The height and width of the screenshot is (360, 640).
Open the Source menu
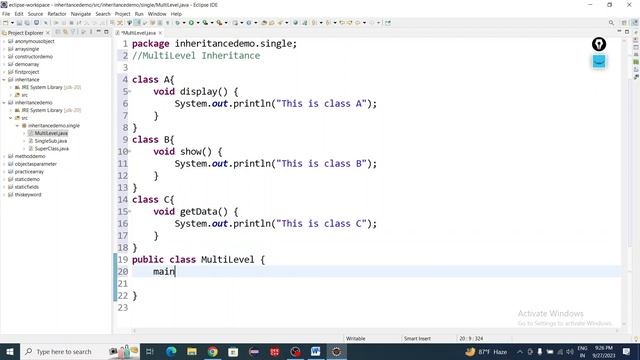click(35, 14)
